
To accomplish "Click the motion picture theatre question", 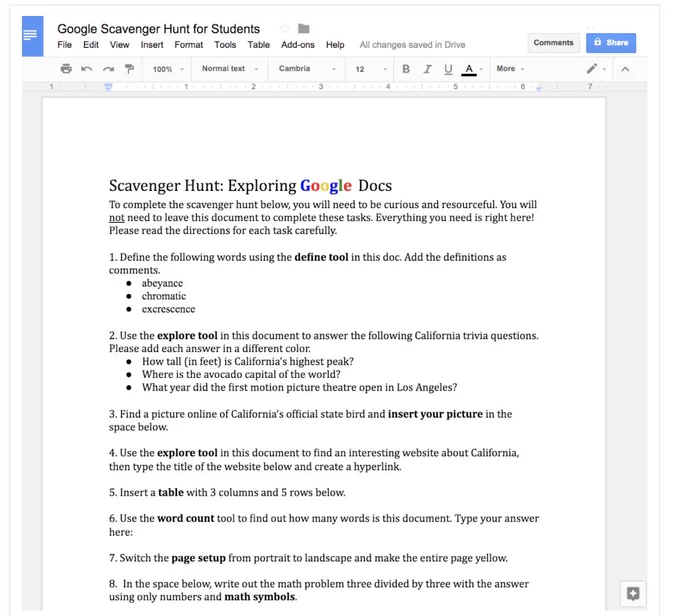I will (299, 387).
